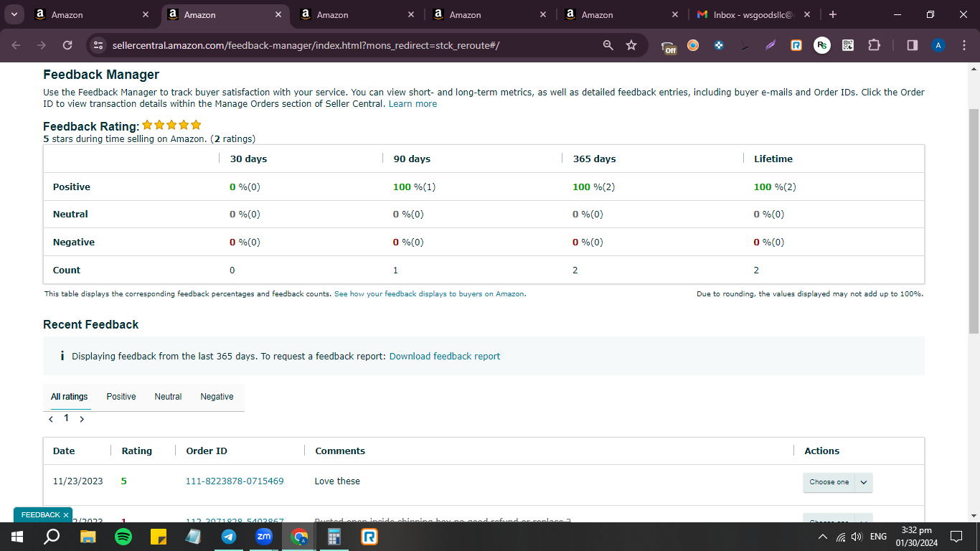Open the Windows Start menu
Screen dimensions: 980x551
[x=17, y=536]
